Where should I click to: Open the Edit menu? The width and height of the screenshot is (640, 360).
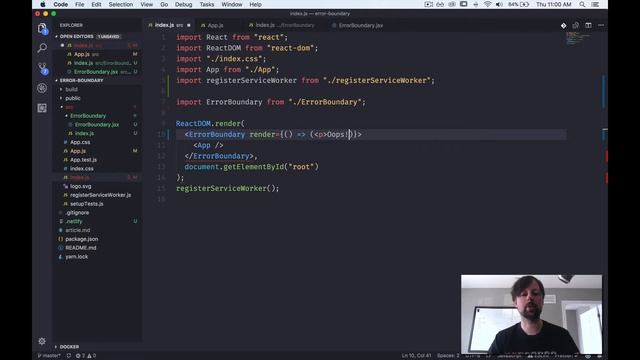96,4
